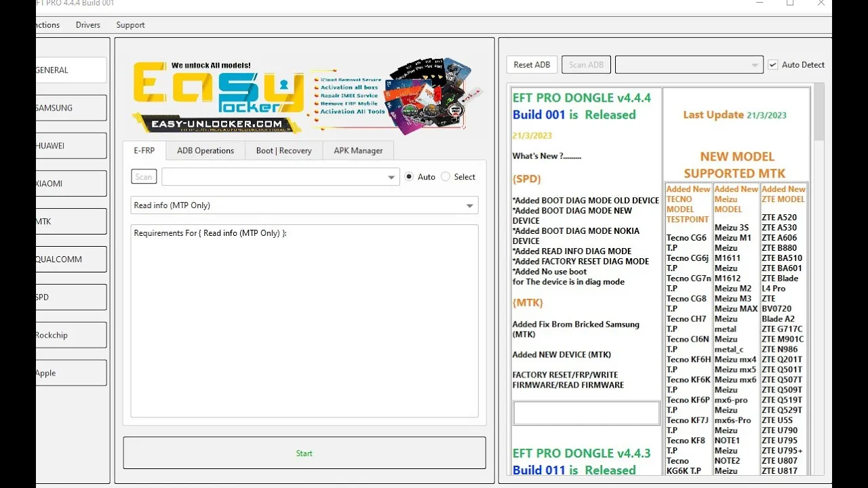Image resolution: width=868 pixels, height=488 pixels.
Task: Click the Easy Unlocker banner image
Action: [x=307, y=96]
